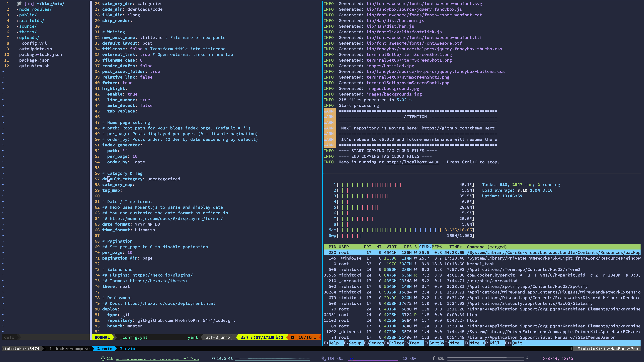Click the CPU% column header in htop
This screenshot has width=644, height=362.
pyautogui.click(x=425, y=247)
